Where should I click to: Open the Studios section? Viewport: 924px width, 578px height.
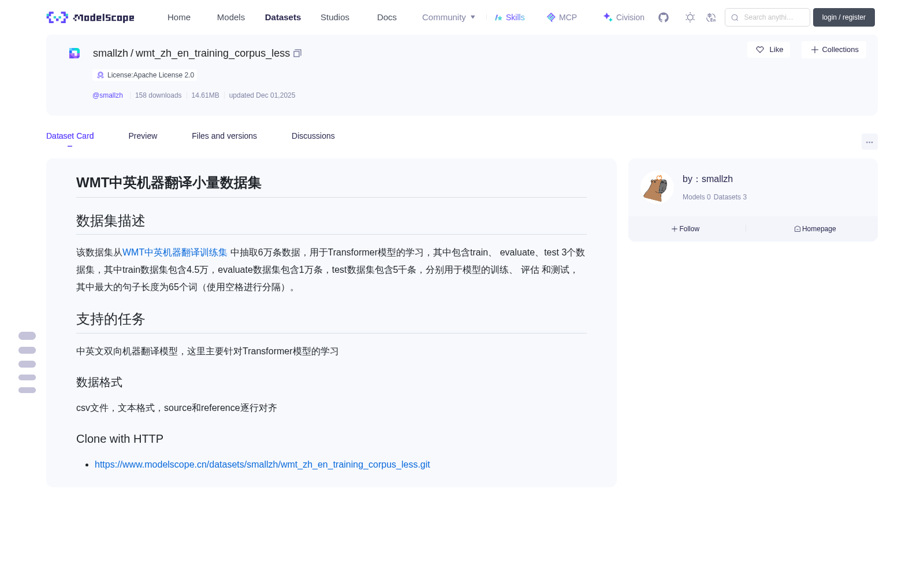pos(335,17)
